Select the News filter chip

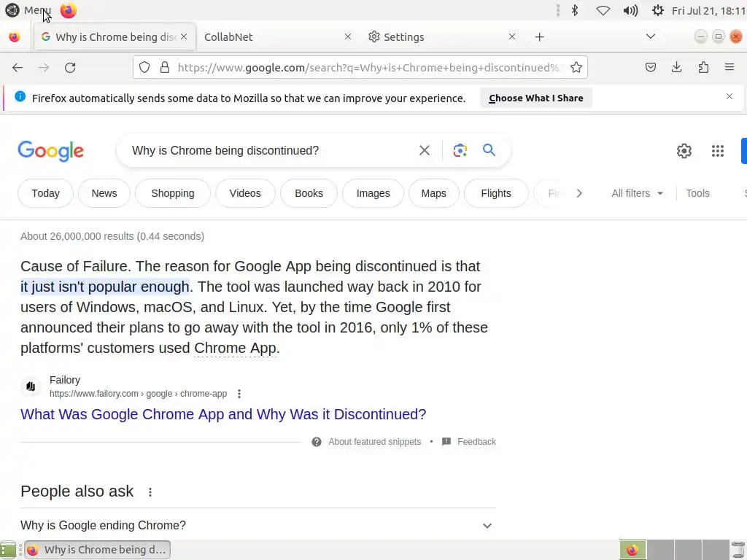(104, 193)
